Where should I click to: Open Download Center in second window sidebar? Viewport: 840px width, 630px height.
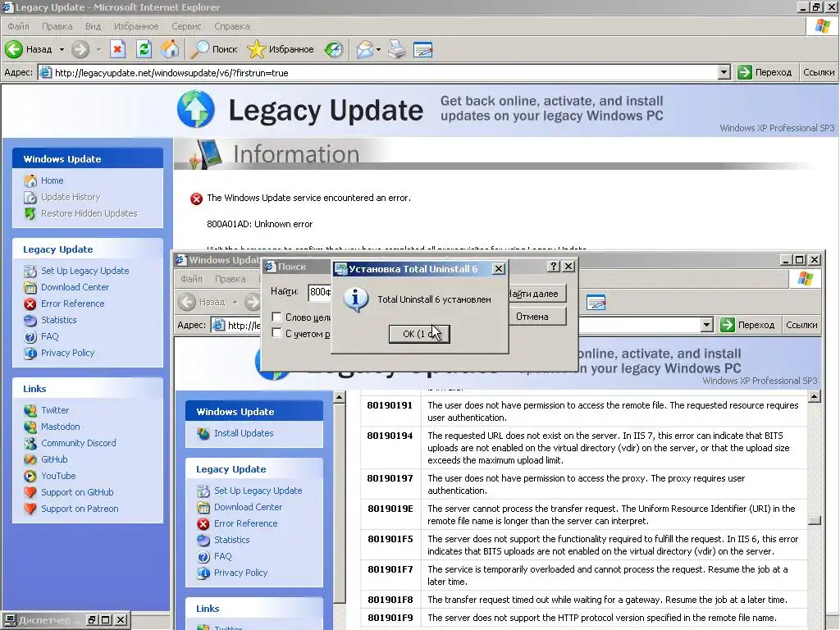[248, 507]
